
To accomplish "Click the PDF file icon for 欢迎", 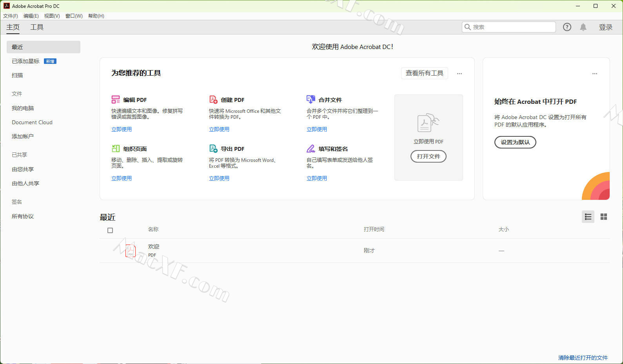I will point(131,250).
